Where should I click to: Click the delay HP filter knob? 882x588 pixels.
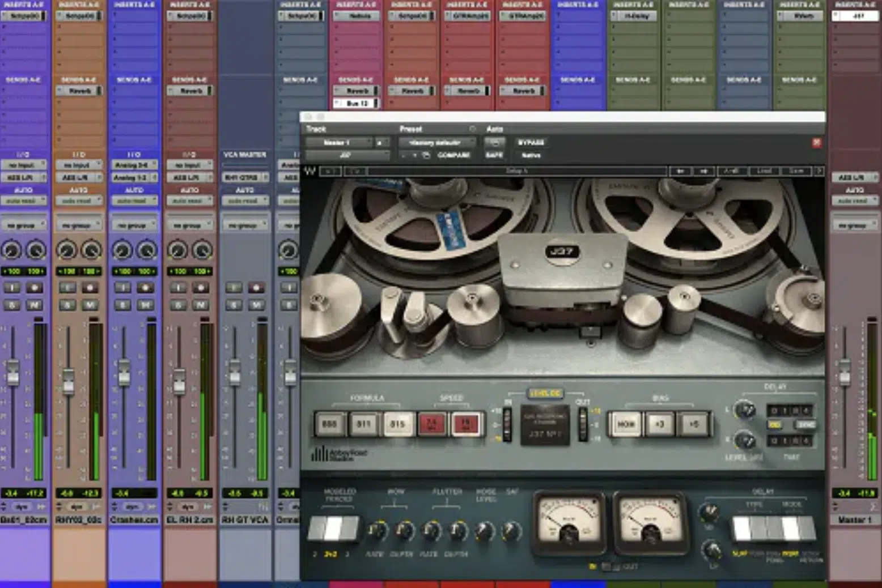[x=708, y=513]
